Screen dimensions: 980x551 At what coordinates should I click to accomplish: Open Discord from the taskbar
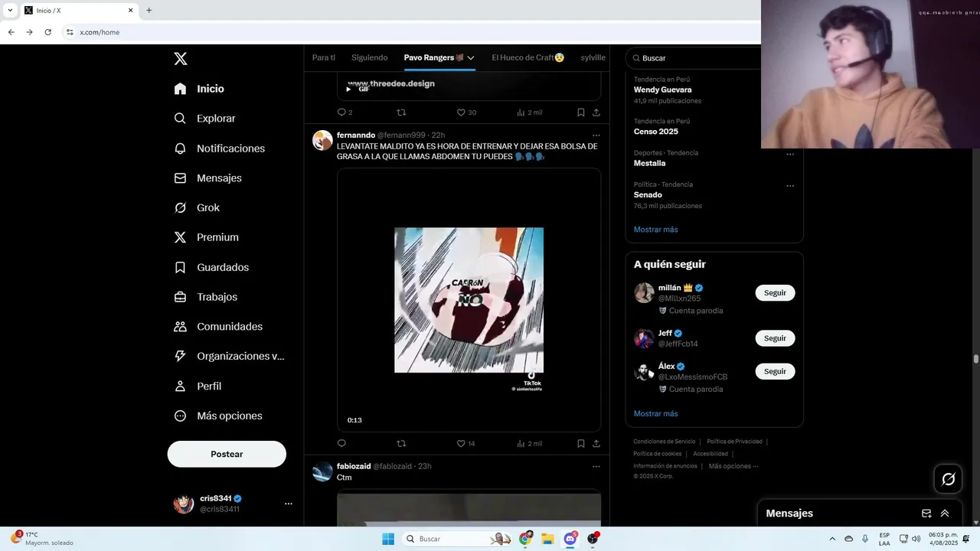tap(570, 539)
